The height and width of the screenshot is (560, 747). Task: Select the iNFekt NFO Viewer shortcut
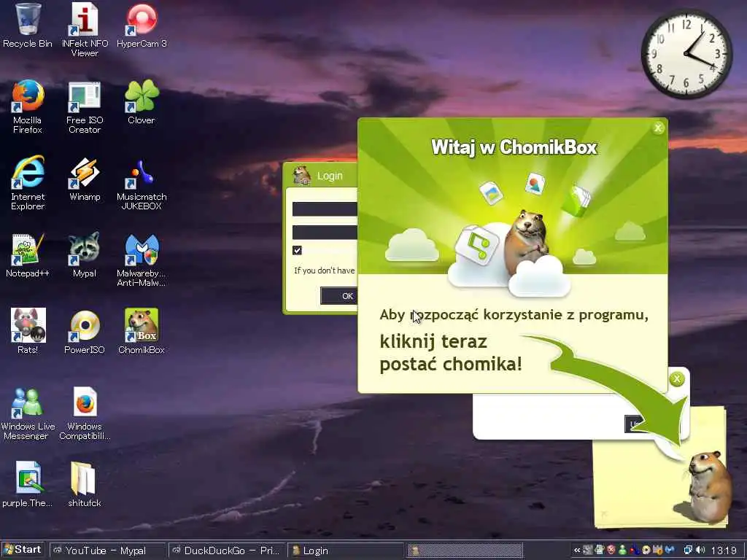[85, 29]
